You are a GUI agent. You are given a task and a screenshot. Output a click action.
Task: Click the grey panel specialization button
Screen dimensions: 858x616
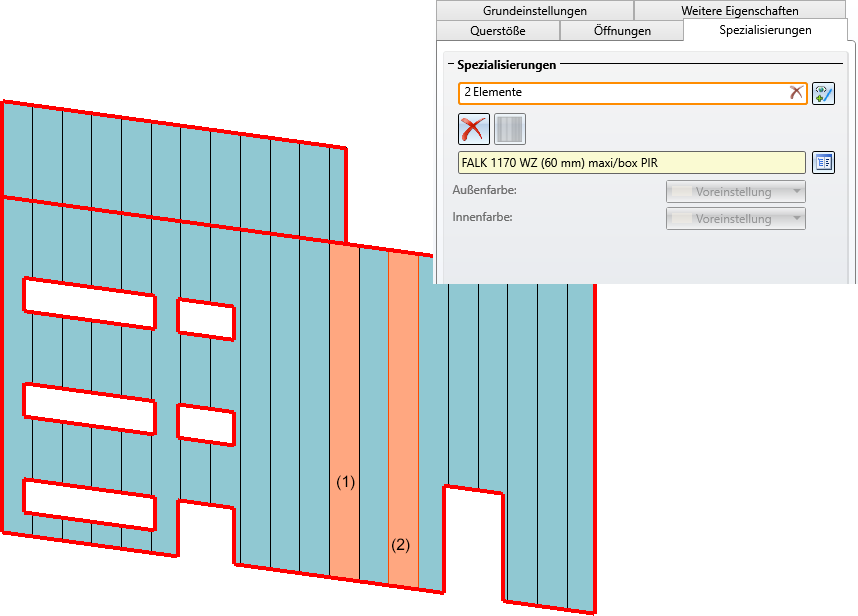(x=509, y=129)
